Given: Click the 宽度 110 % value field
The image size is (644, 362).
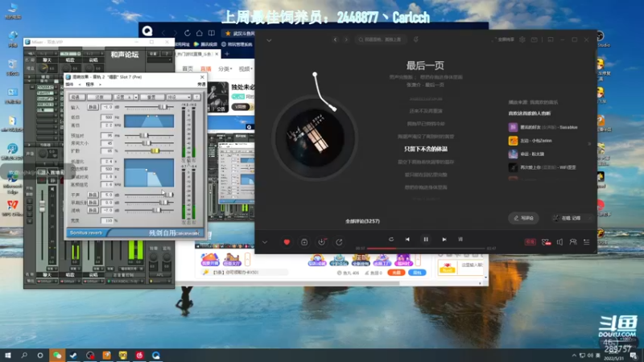Looking at the screenshot, I should coord(107,220).
